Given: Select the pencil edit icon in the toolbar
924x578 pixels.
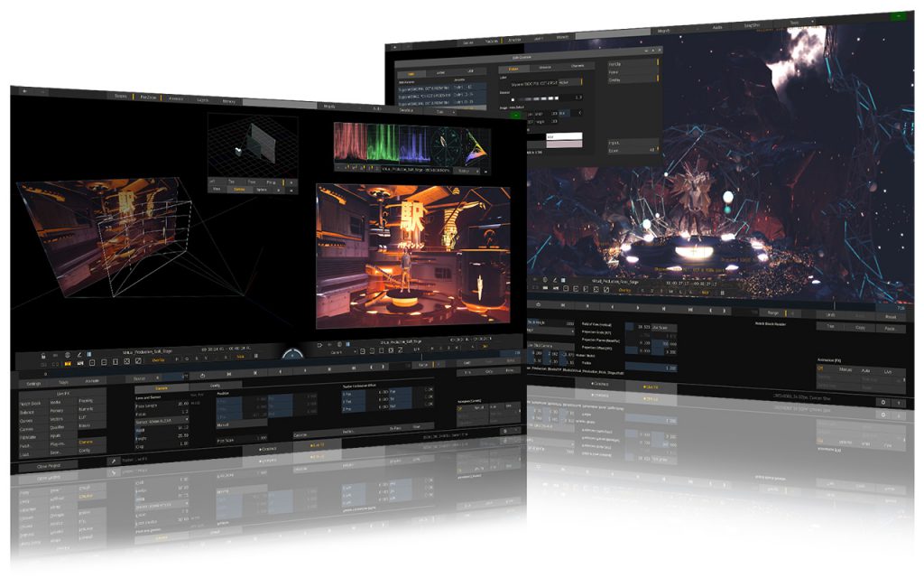Looking at the screenshot, I should coord(79,353).
